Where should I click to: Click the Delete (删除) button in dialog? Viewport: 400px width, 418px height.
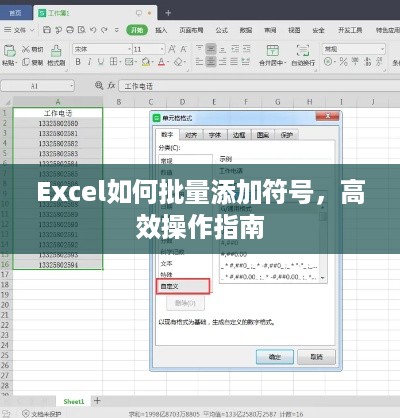click(185, 303)
